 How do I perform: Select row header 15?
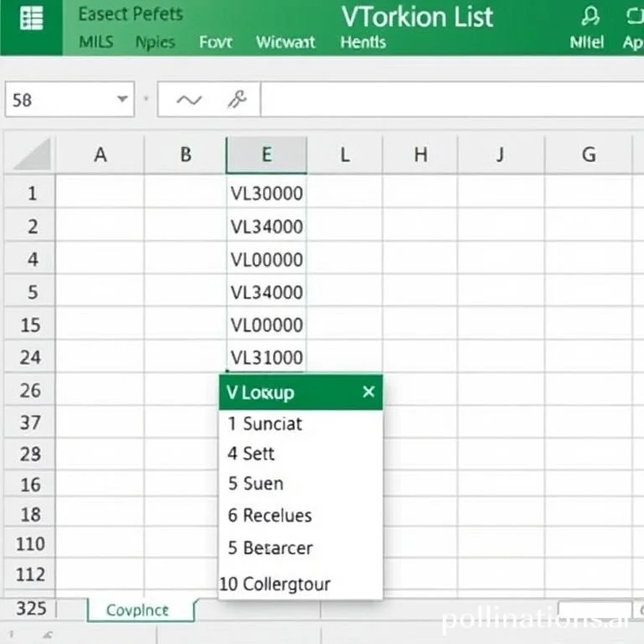tap(29, 325)
